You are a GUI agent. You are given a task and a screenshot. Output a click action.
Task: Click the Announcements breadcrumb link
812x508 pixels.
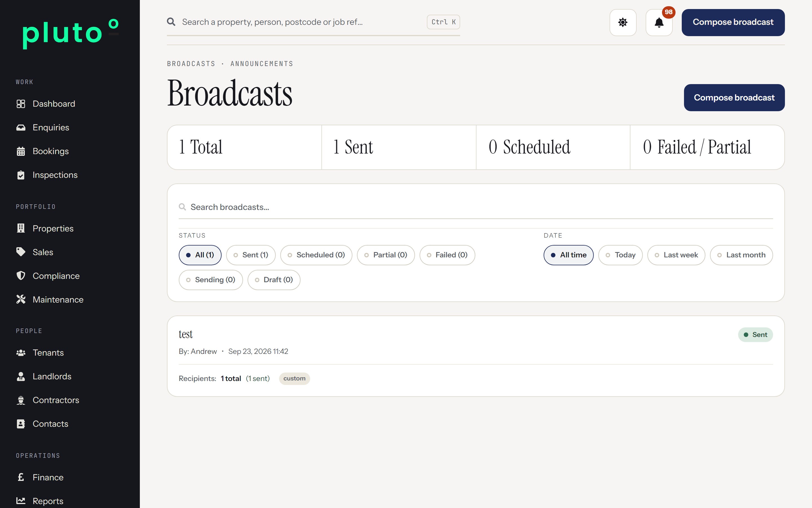point(262,64)
